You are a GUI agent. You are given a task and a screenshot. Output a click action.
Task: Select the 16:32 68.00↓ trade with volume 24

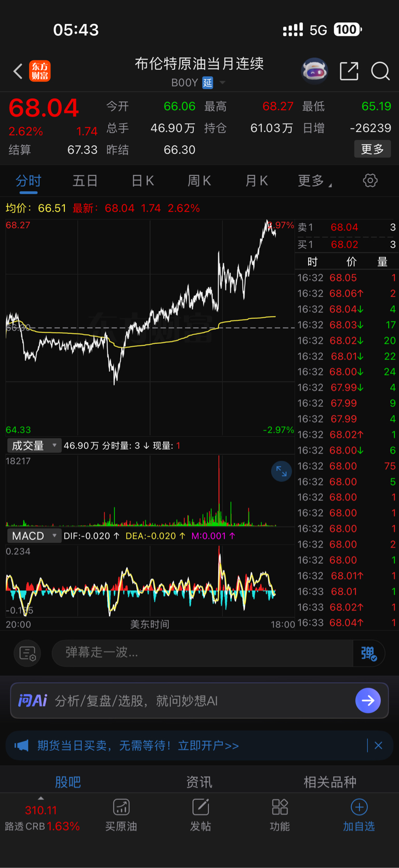click(x=347, y=372)
